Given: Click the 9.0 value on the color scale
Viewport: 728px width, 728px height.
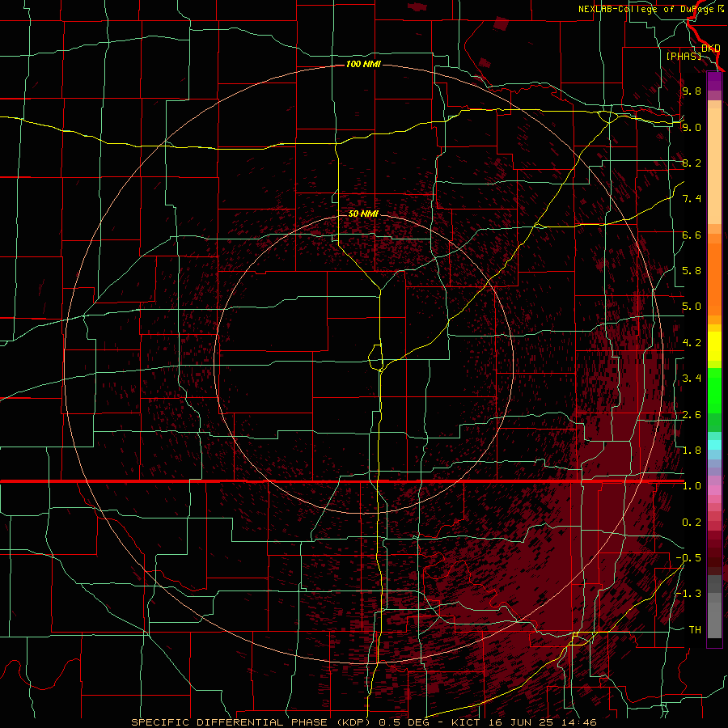Looking at the screenshot, I should [692, 127].
